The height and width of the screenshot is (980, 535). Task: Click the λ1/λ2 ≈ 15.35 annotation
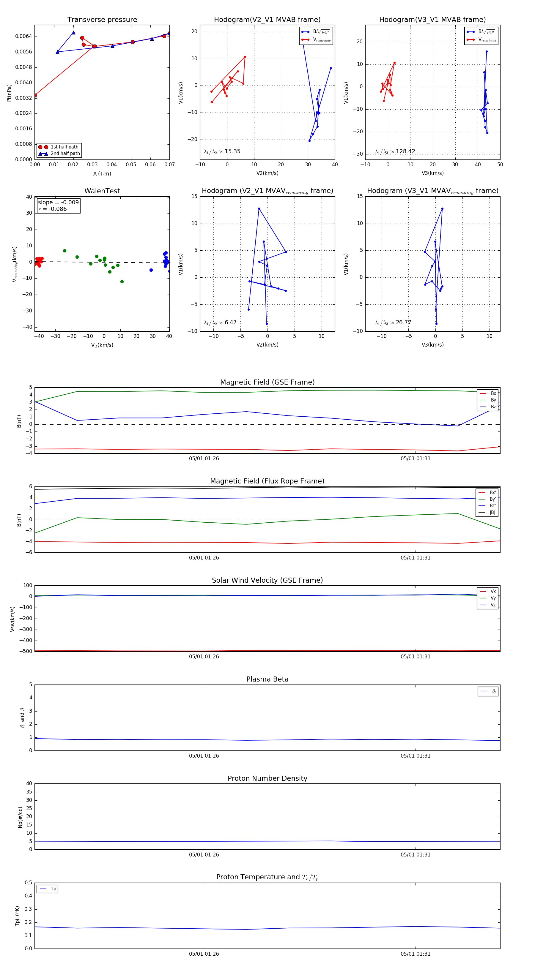(x=222, y=151)
